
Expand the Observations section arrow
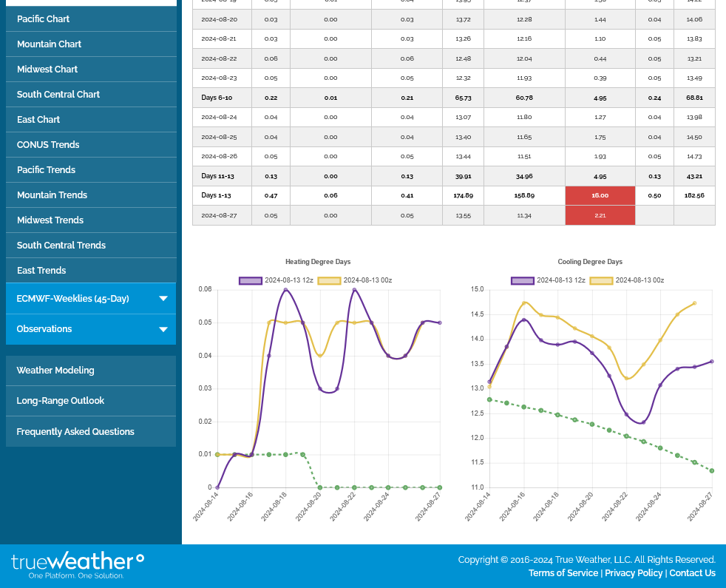(163, 329)
